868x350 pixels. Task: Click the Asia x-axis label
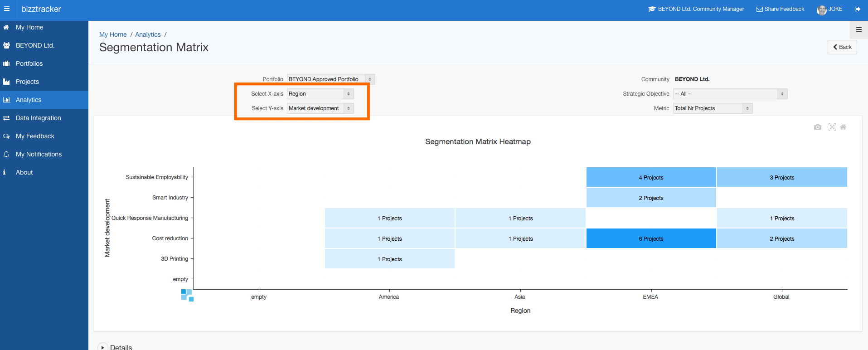[519, 297]
